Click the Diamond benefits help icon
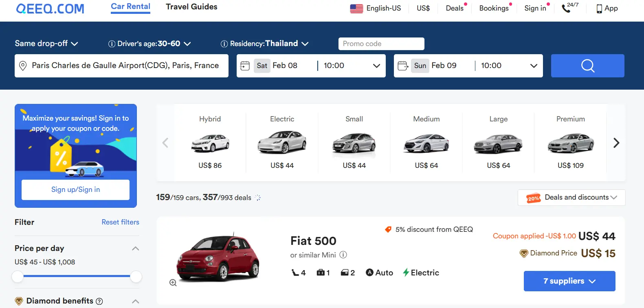This screenshot has width=644, height=308. [x=99, y=301]
